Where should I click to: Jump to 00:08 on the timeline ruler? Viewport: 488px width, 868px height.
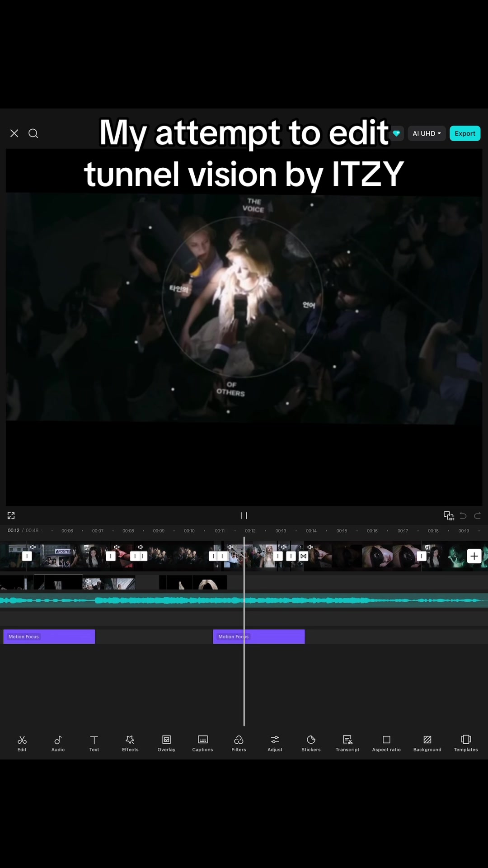click(128, 531)
